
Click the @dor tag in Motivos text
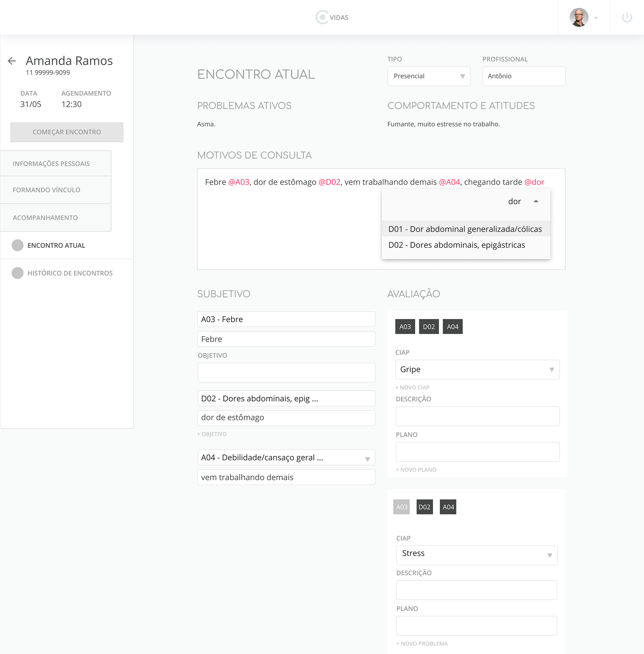[x=534, y=182]
